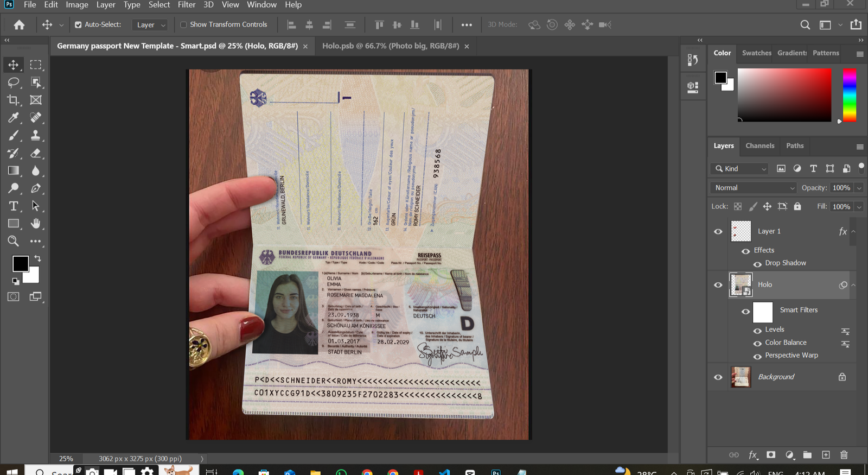Collapse the Layer 1 effects list
The width and height of the screenshot is (868, 475).
coord(853,231)
